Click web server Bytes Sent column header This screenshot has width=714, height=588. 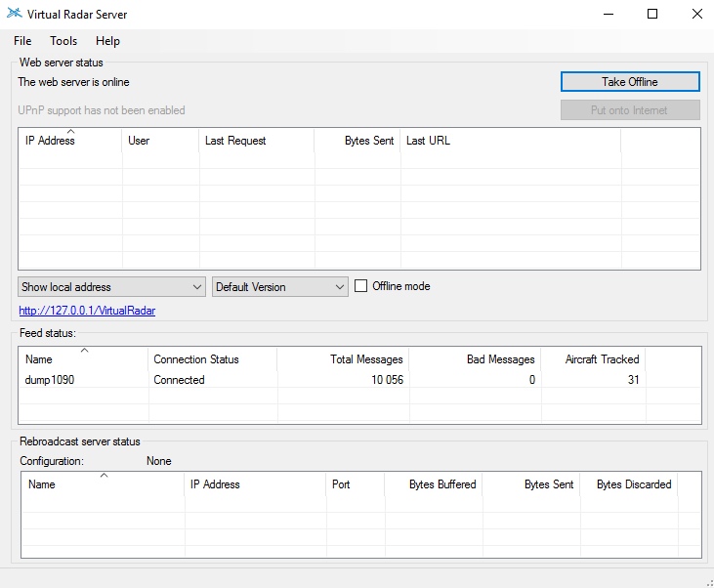click(x=357, y=141)
